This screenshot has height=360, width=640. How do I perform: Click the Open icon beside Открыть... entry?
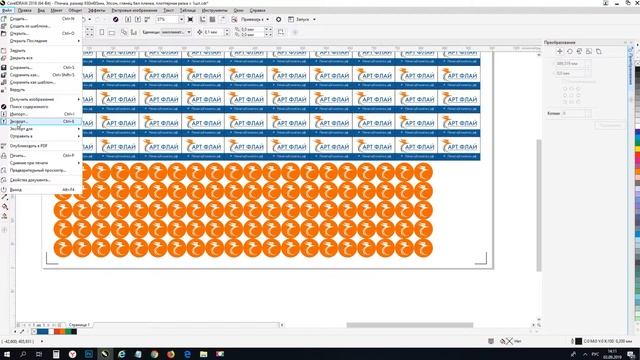click(4, 33)
